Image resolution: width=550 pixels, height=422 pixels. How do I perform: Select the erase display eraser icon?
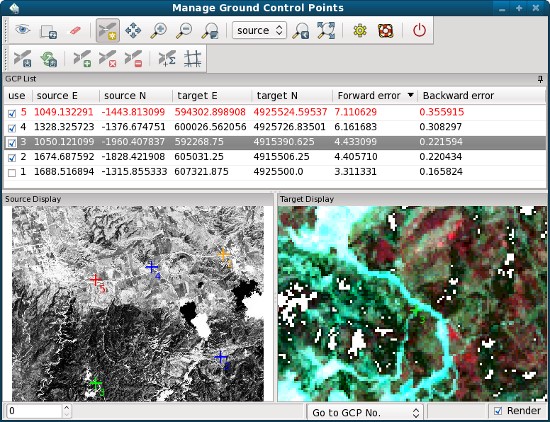75,31
